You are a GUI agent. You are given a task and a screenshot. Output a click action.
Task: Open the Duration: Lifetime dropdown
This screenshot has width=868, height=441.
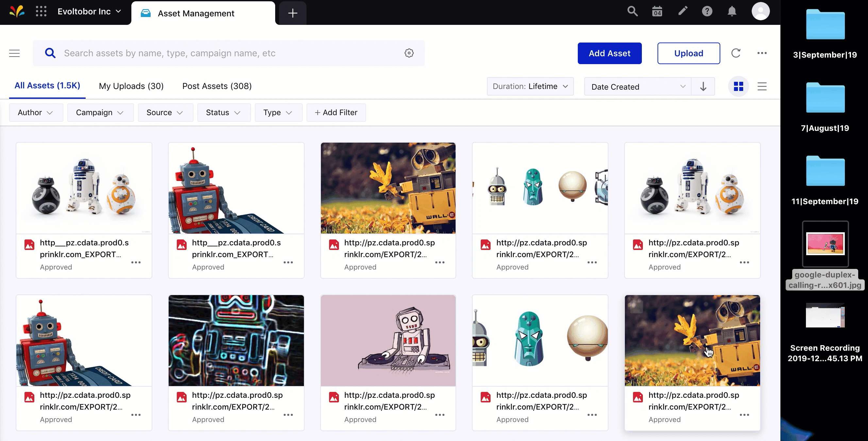point(530,86)
